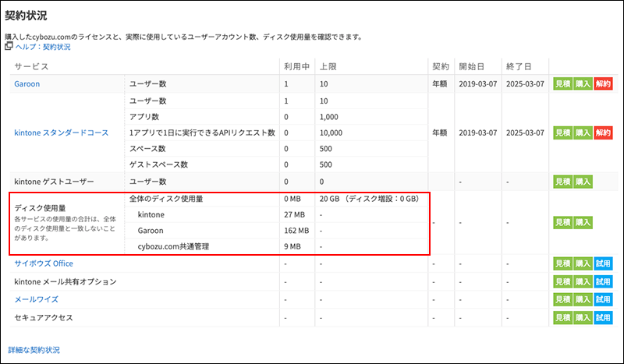624x364 pixels.
Task: Click 試用 for kintone メール共有オプション
Action: tap(603, 281)
